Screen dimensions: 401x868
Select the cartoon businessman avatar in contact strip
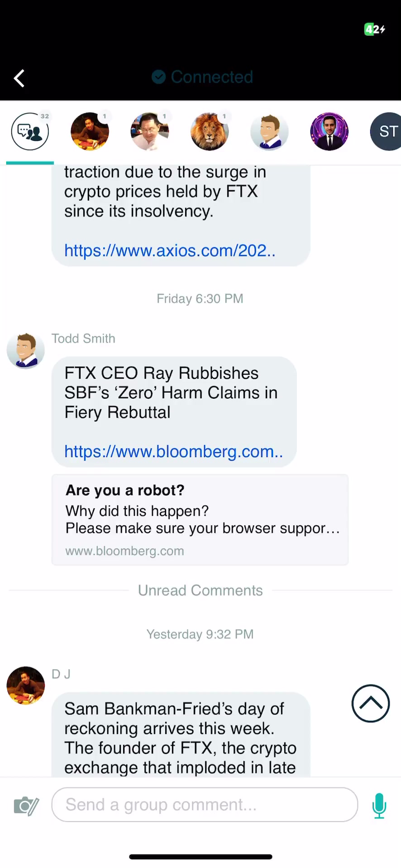coord(269,132)
